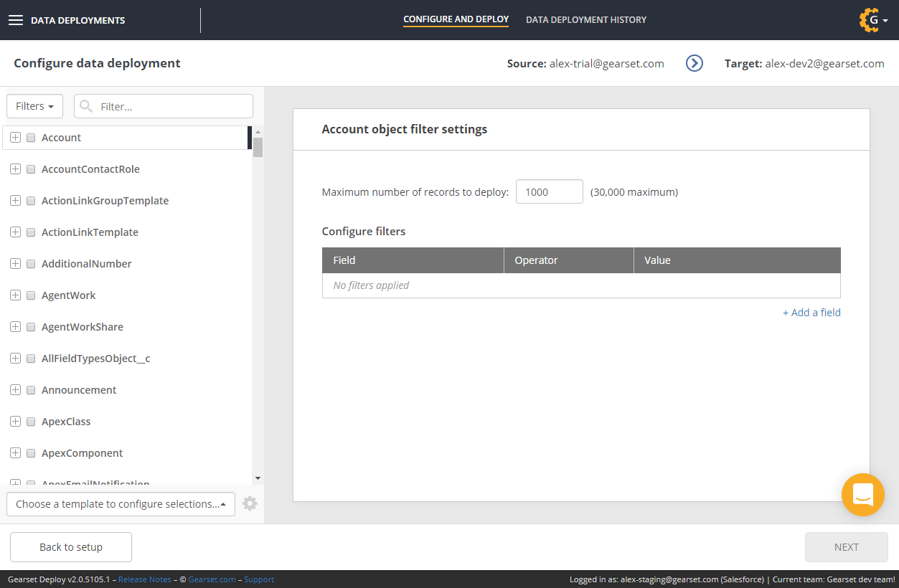This screenshot has width=899, height=588.
Task: Select the AdditionalNumber checkbox
Action: point(31,264)
